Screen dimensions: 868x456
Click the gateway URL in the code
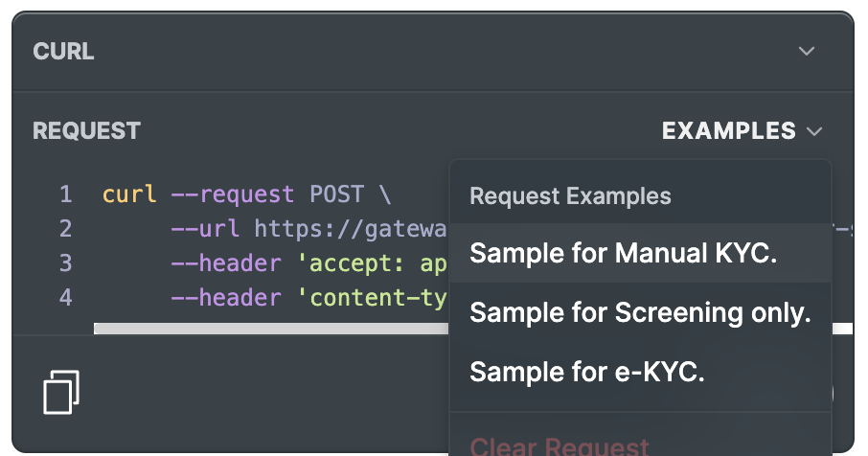tap(351, 229)
